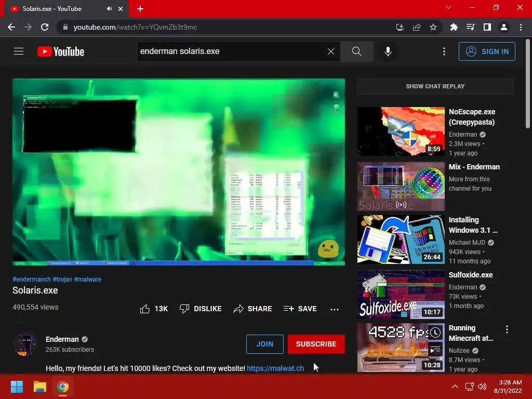Reload the YouTube page
This screenshot has height=399, width=532.
(x=45, y=27)
